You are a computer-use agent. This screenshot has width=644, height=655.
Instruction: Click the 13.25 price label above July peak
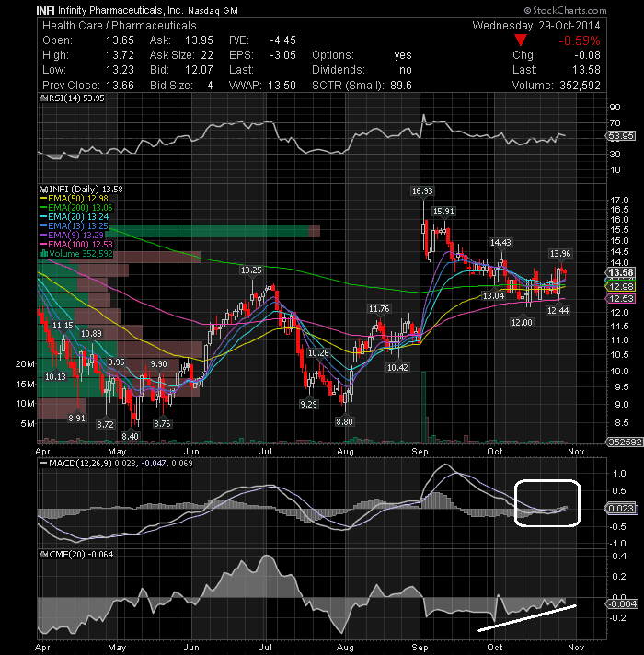pyautogui.click(x=251, y=270)
